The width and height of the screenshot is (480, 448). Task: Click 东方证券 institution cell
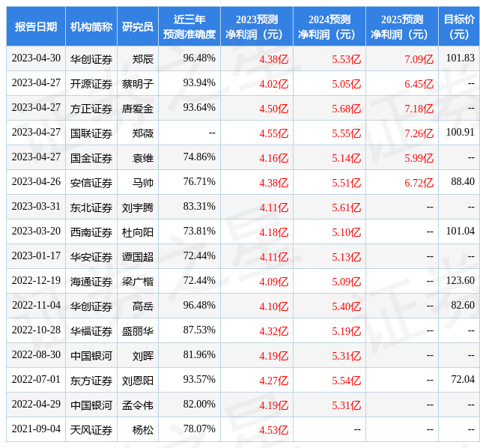[x=91, y=381]
